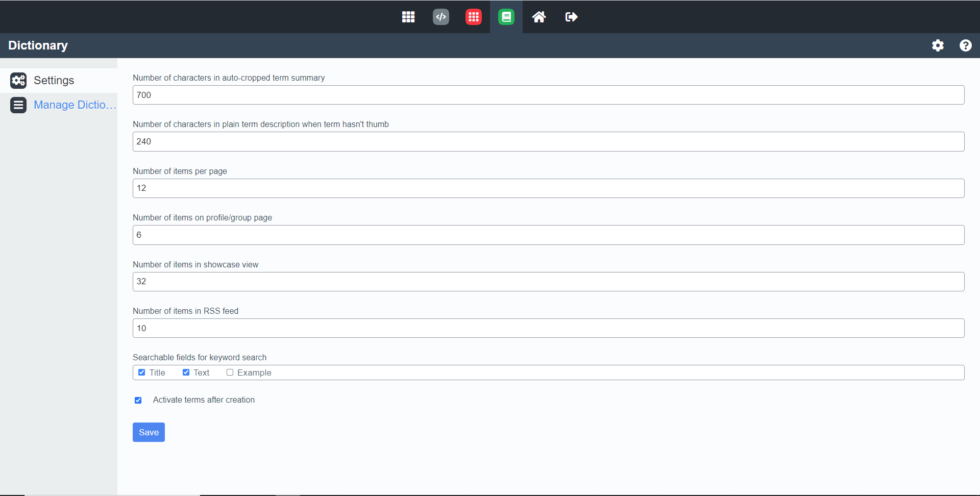Select the green Dictionary module icon
The width and height of the screenshot is (980, 496).
click(x=506, y=17)
